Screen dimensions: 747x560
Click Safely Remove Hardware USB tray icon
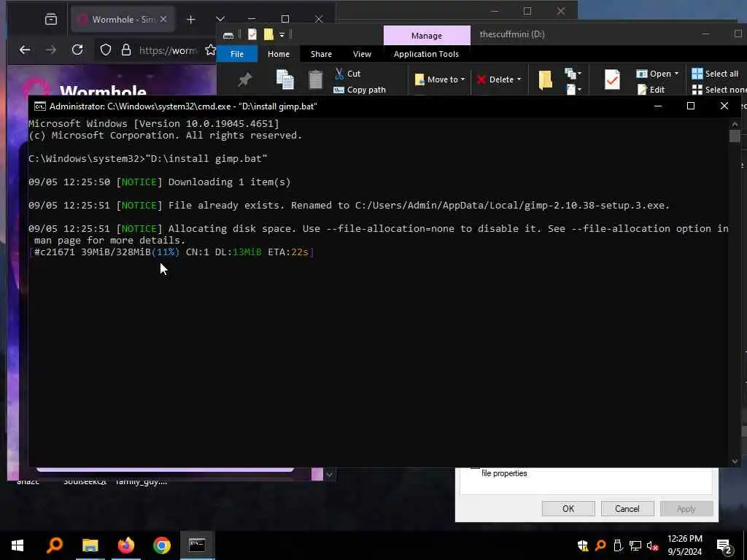coord(618,545)
